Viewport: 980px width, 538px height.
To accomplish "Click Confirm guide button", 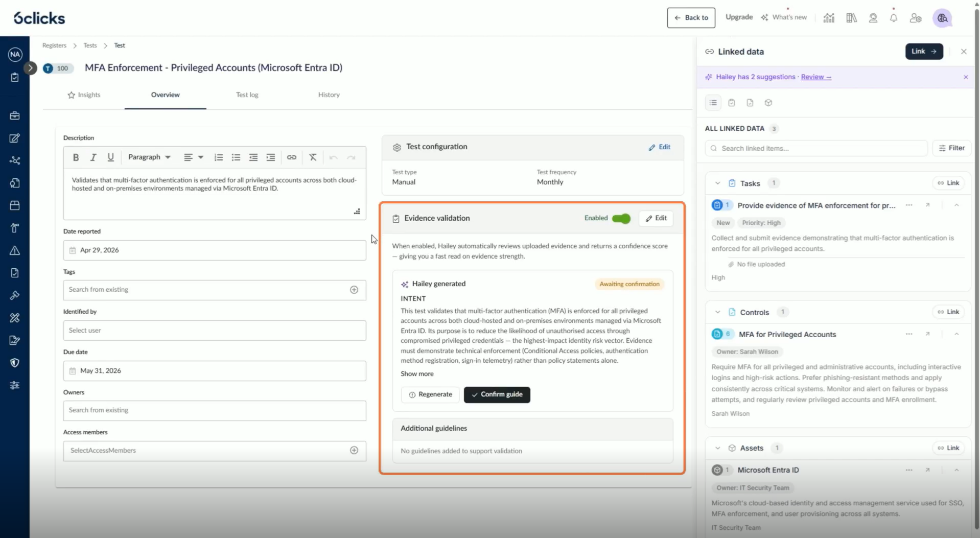I will [497, 394].
